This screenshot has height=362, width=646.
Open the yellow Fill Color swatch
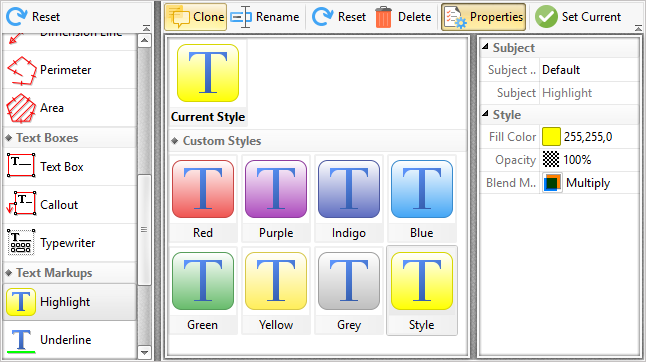click(551, 137)
